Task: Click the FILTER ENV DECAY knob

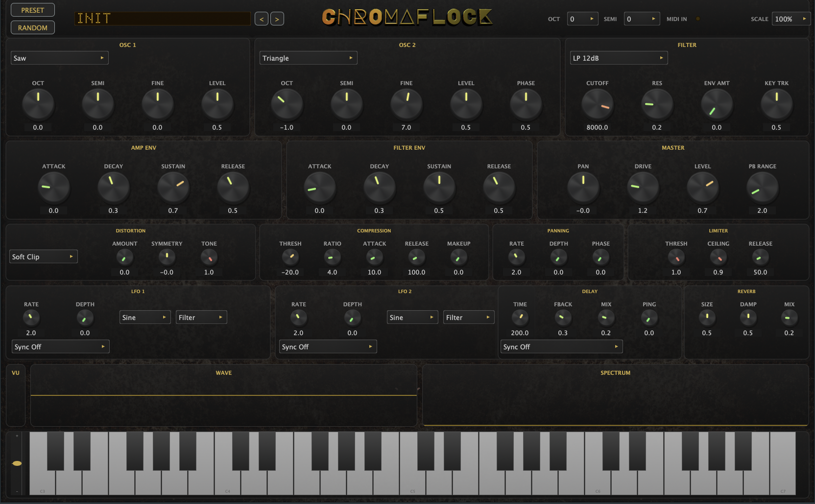Action: 379,187
